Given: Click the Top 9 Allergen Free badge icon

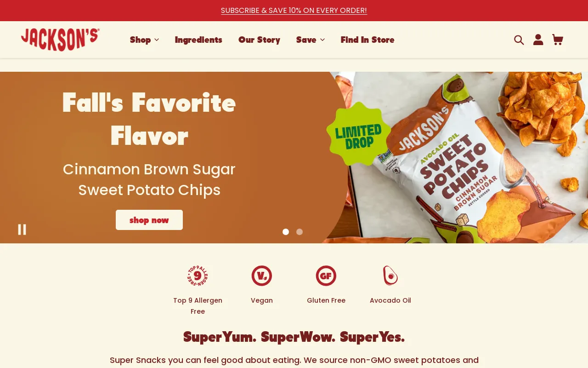Looking at the screenshot, I should coord(198,276).
